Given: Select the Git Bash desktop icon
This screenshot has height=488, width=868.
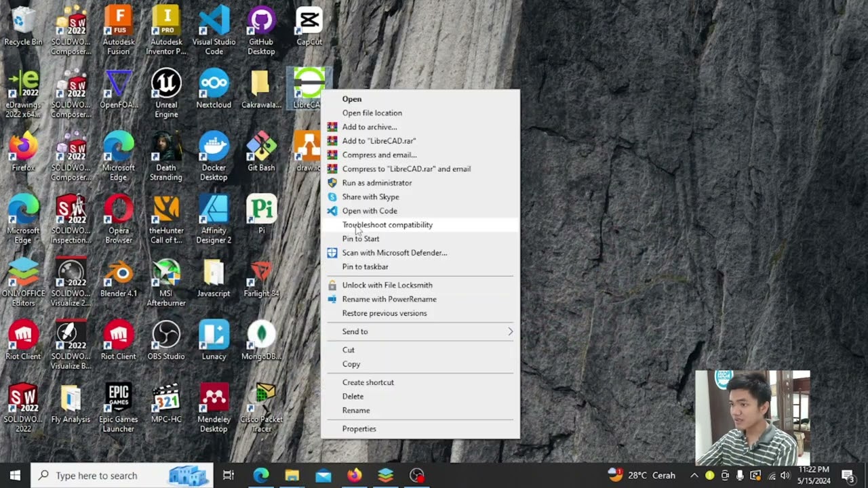Looking at the screenshot, I should (x=261, y=152).
